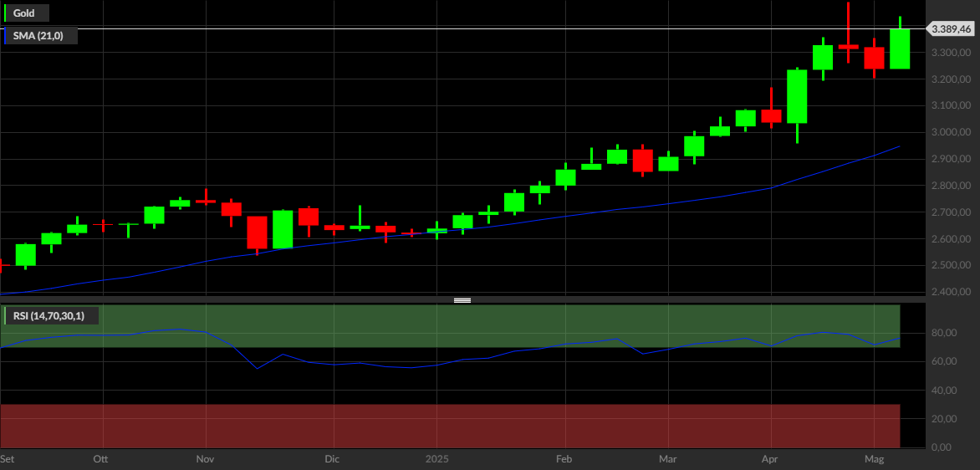The width and height of the screenshot is (980, 470).
Task: Select the RSI (14,70,30,1) indicator label
Action: (51, 315)
